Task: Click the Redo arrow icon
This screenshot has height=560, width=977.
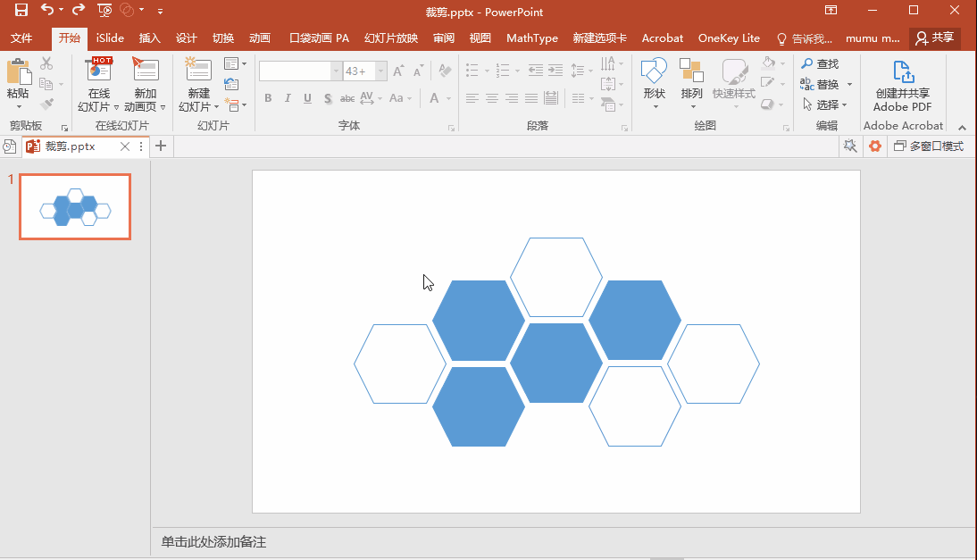Action: tap(79, 11)
